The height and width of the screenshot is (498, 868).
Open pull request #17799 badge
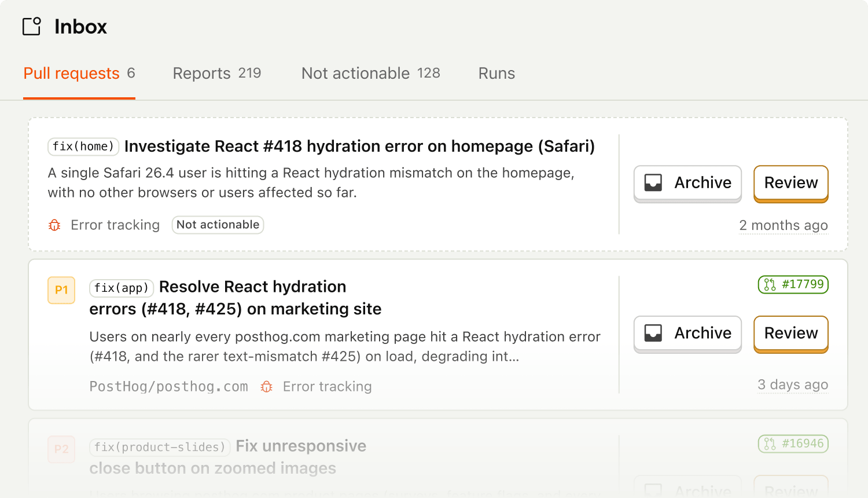point(793,284)
